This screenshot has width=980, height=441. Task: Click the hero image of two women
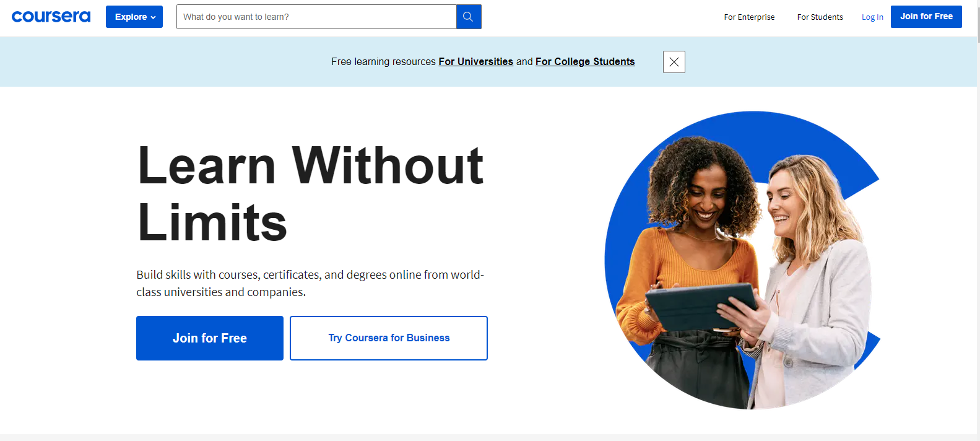coord(742,260)
